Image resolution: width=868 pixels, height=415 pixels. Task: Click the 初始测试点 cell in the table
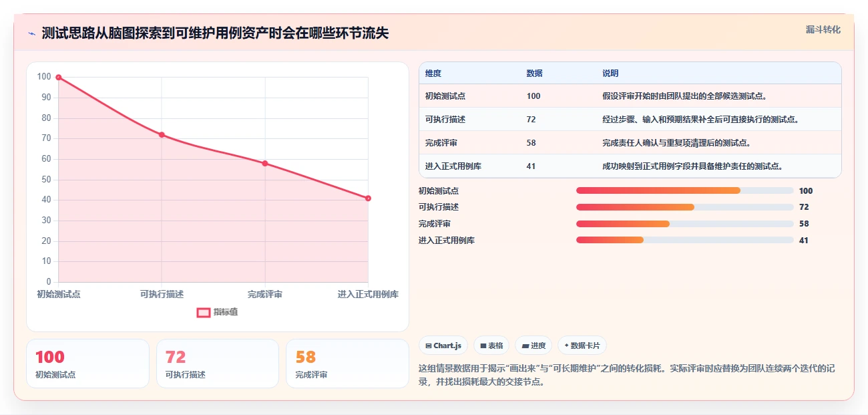pos(445,96)
